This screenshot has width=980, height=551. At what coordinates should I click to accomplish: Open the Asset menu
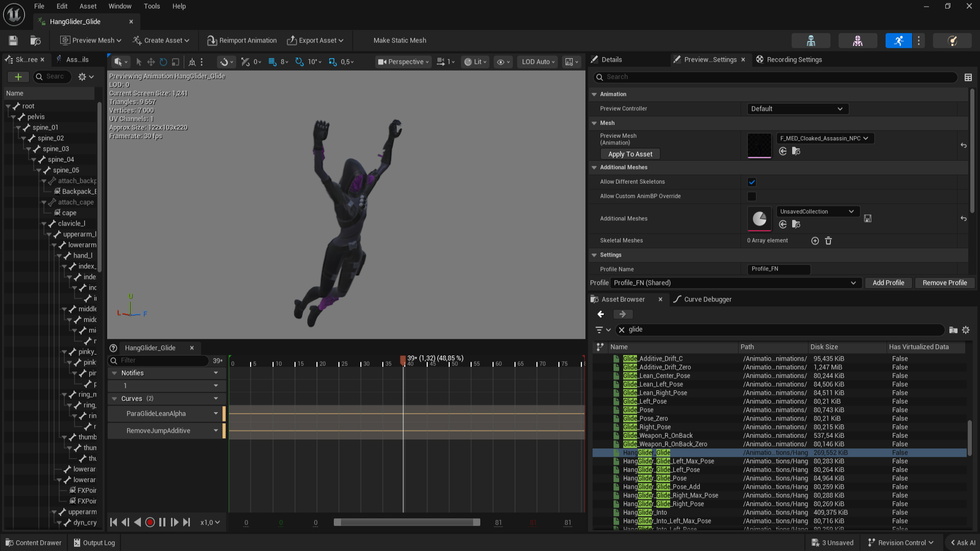(x=88, y=6)
